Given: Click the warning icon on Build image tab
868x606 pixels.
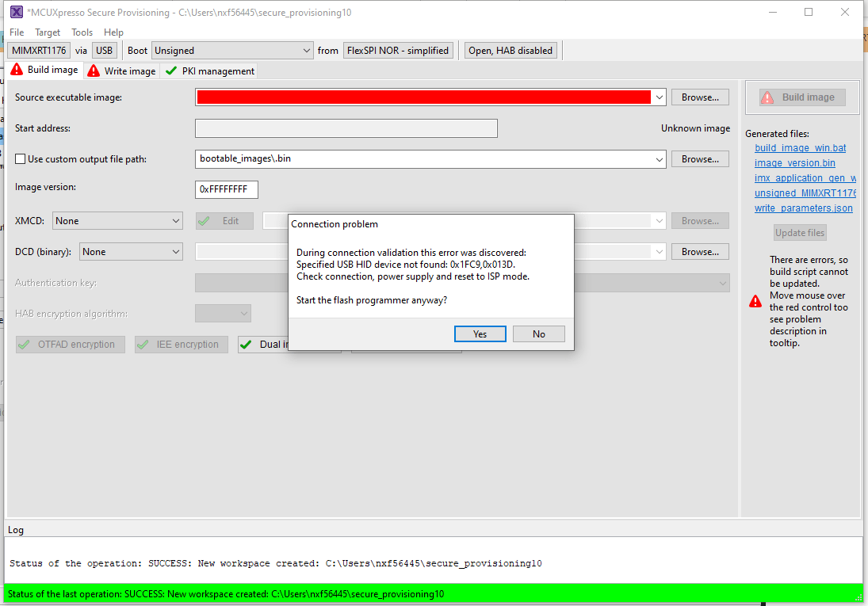Looking at the screenshot, I should click(16, 70).
